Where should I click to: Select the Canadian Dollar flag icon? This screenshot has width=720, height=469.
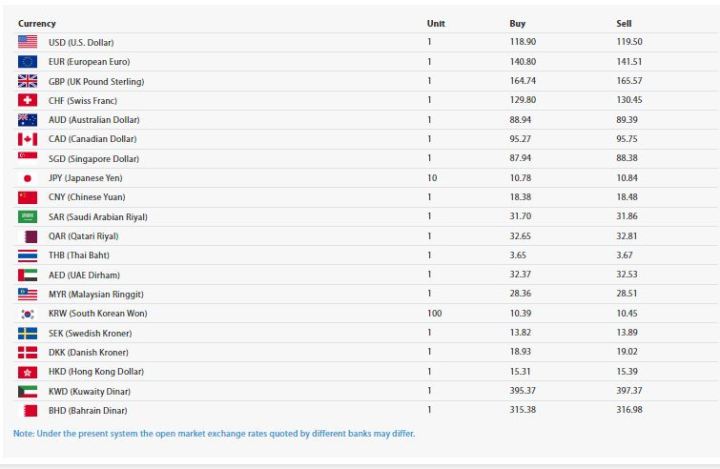[28, 139]
